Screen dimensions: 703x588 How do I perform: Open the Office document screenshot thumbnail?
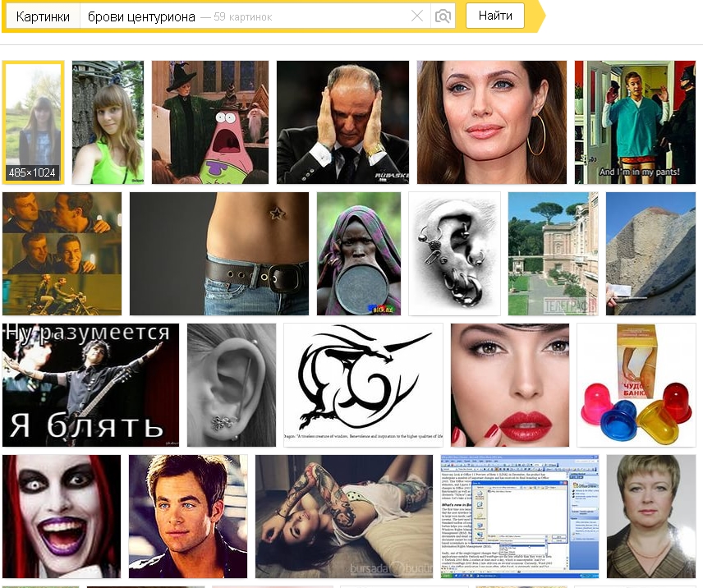520,517
